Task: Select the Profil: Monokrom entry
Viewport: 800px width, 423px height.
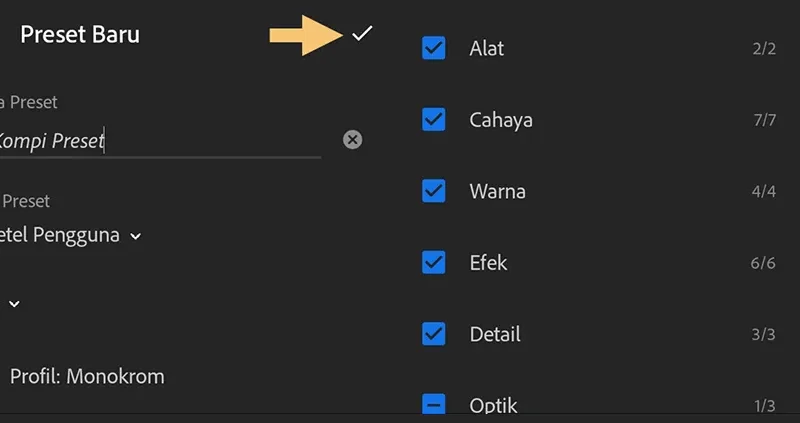Action: point(87,377)
